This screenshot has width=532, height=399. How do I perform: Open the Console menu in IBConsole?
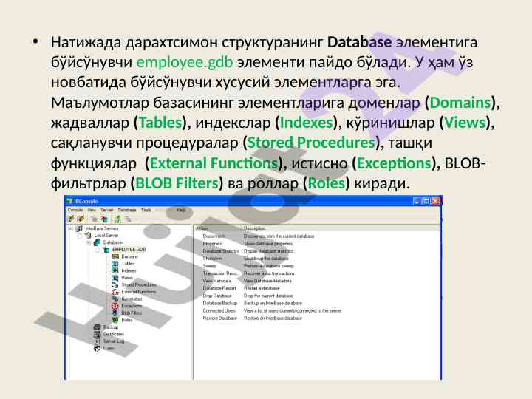75,210
